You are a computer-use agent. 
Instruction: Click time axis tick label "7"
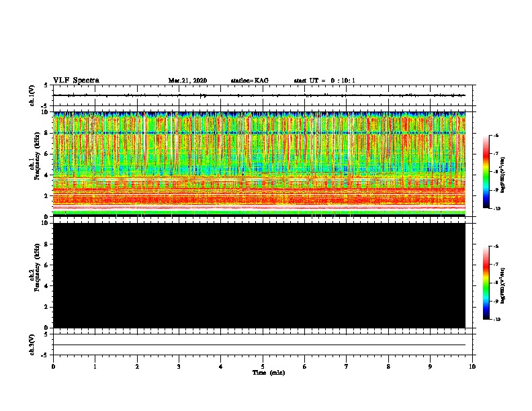(347, 367)
